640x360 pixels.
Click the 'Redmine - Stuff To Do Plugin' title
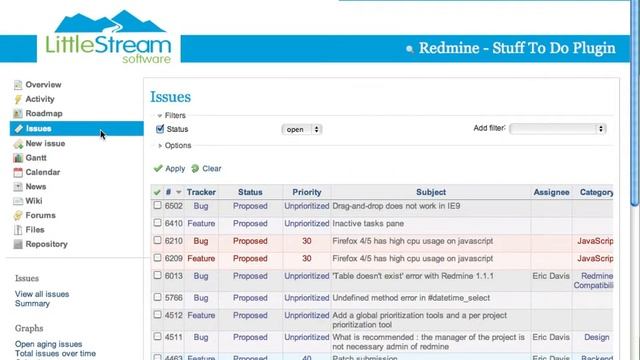pos(517,48)
